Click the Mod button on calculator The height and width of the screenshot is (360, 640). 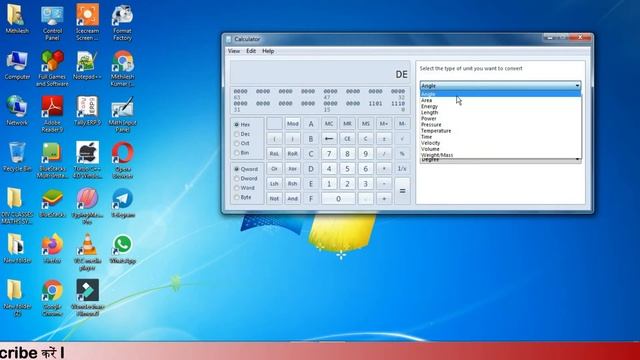(293, 124)
